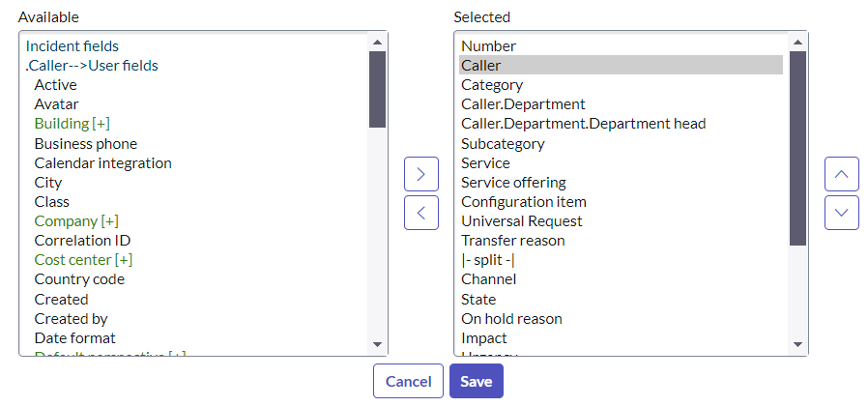This screenshot has width=868, height=407.
Task: Select Caller.Department.Department head in Selected list
Action: point(583,124)
